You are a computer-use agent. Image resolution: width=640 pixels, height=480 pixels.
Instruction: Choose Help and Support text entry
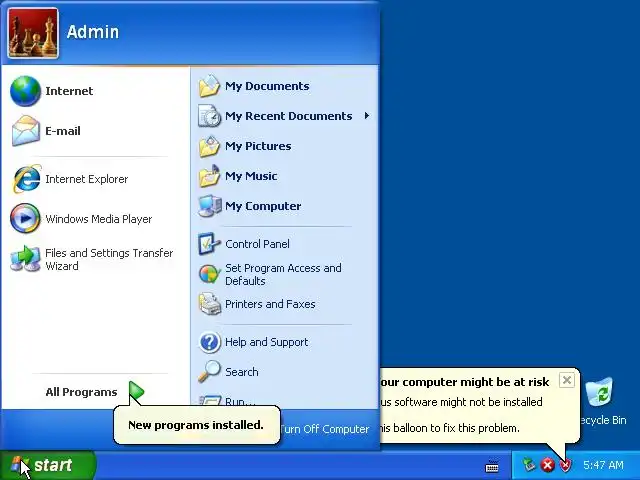(267, 342)
